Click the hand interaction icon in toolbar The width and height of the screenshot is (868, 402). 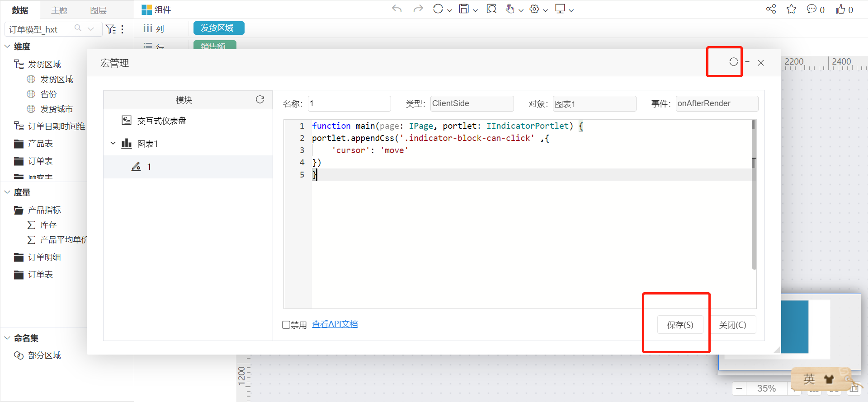point(510,9)
